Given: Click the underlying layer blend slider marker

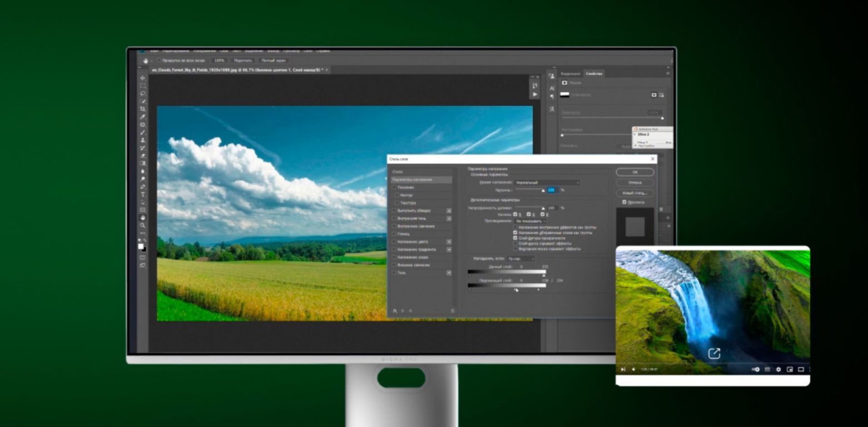Looking at the screenshot, I should [517, 290].
